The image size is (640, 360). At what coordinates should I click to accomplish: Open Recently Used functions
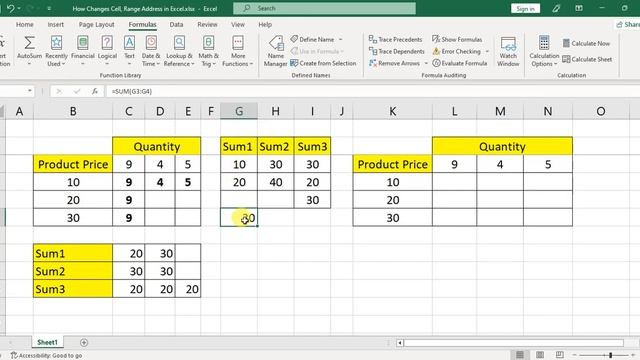pos(56,51)
